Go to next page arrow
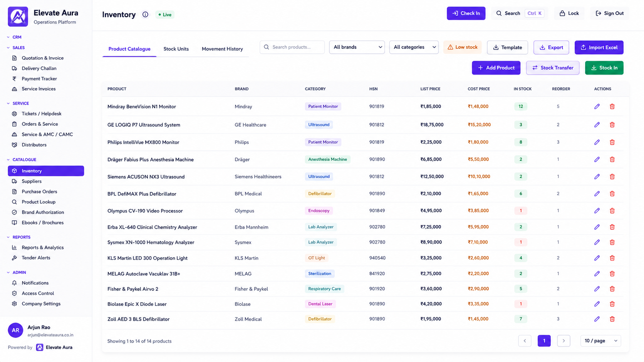The image size is (644, 362). [x=563, y=341]
